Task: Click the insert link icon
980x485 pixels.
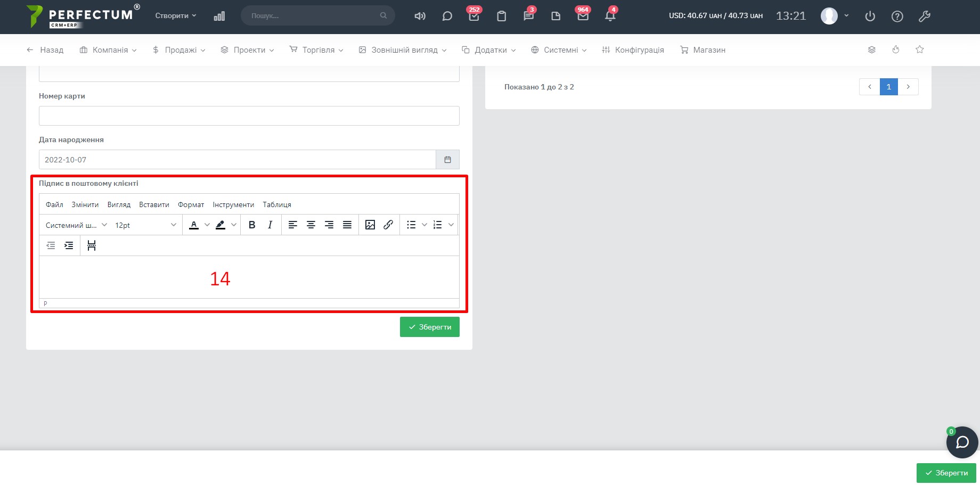Action: [388, 225]
